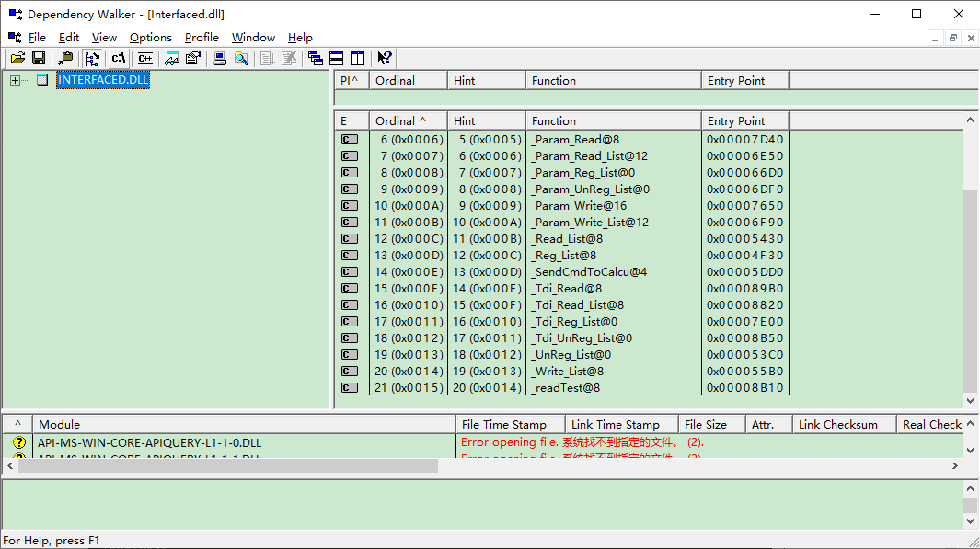Click the inner document Restore button
This screenshot has height=549, width=980.
(x=953, y=38)
